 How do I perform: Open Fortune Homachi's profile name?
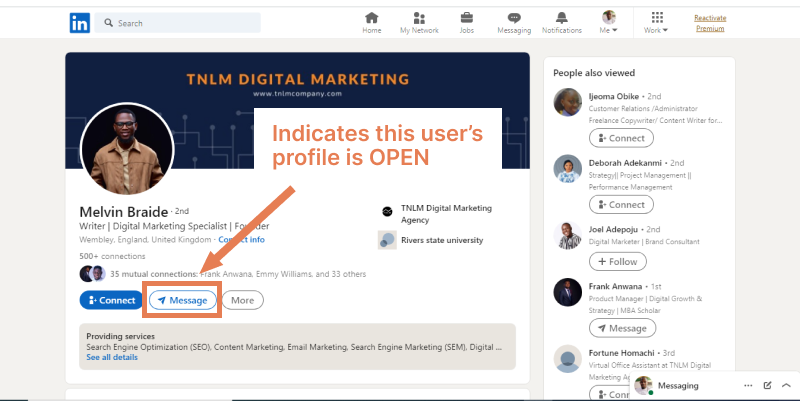point(621,352)
